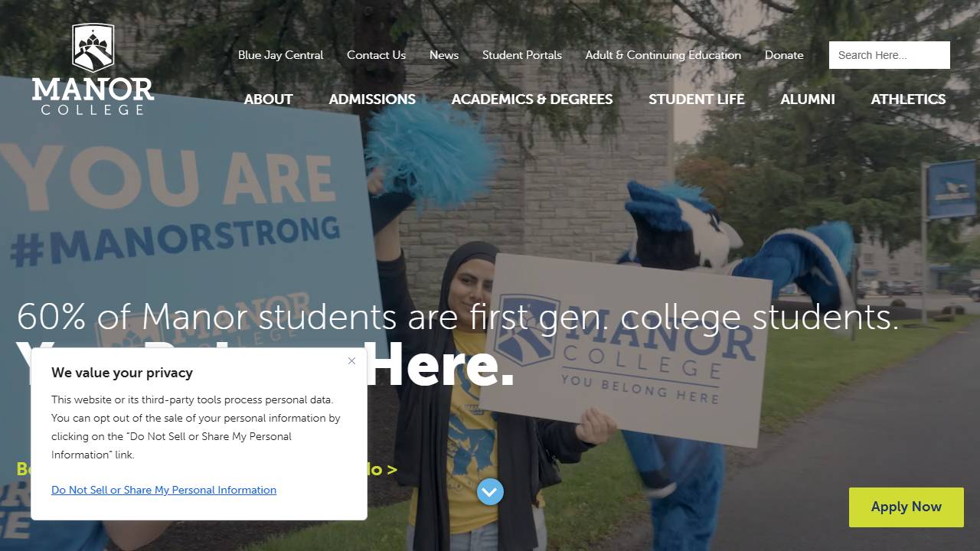Click the Manor College shield logo

(93, 47)
